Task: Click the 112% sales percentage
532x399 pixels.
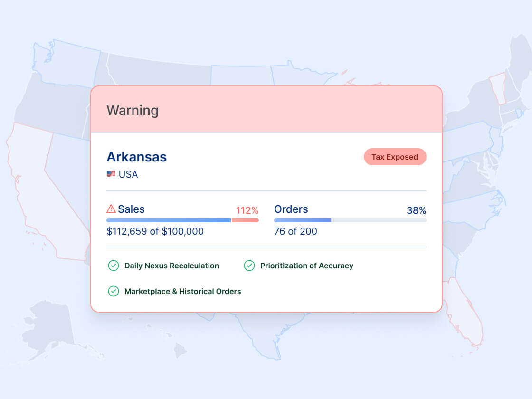Action: point(247,210)
